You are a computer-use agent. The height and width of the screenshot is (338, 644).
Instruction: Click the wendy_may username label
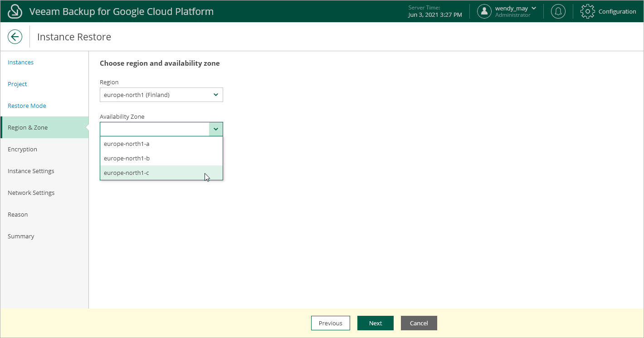pyautogui.click(x=512, y=8)
